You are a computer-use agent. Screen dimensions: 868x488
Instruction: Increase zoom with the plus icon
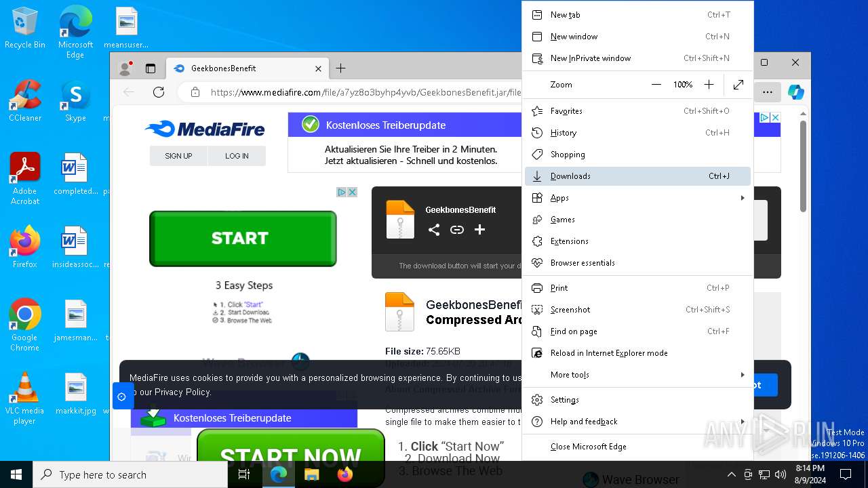point(709,85)
